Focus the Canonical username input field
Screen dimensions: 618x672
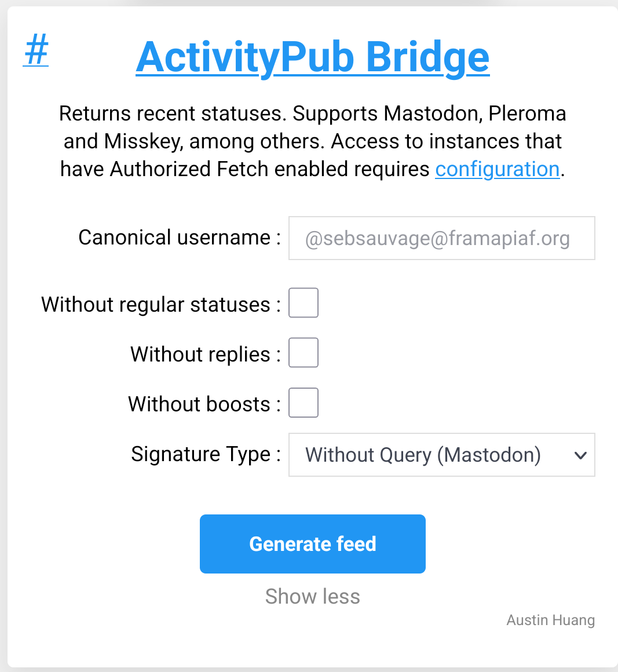[441, 238]
